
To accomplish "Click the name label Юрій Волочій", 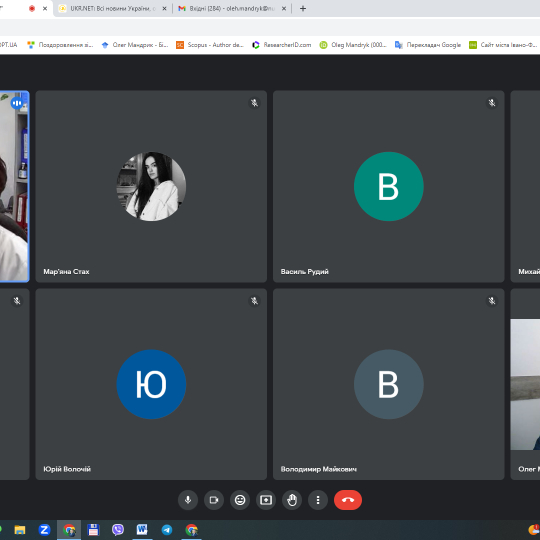I will 67,469.
